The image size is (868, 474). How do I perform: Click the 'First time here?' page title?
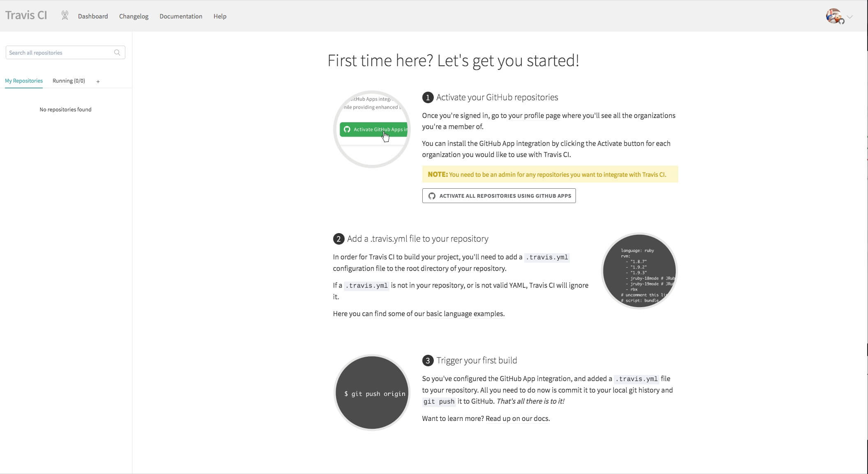(453, 60)
